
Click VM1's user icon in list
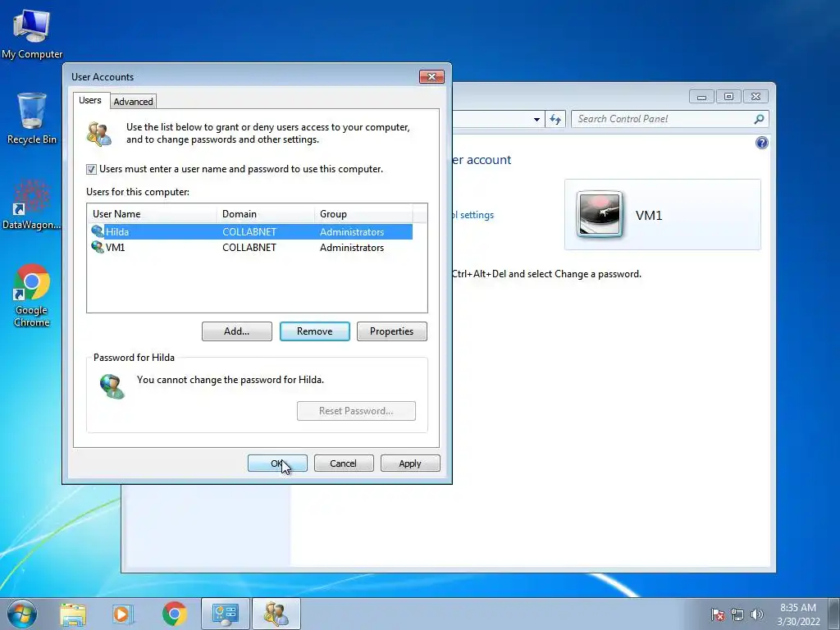(x=98, y=247)
